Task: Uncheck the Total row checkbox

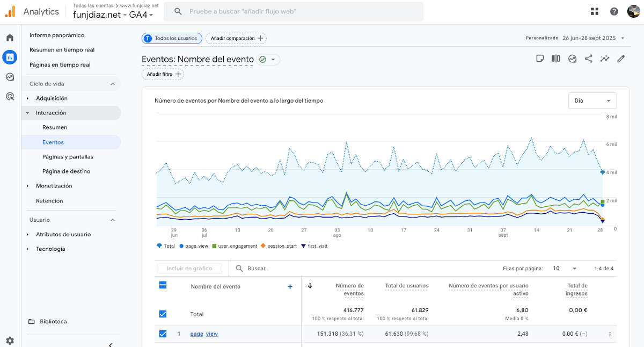Action: pos(163,314)
